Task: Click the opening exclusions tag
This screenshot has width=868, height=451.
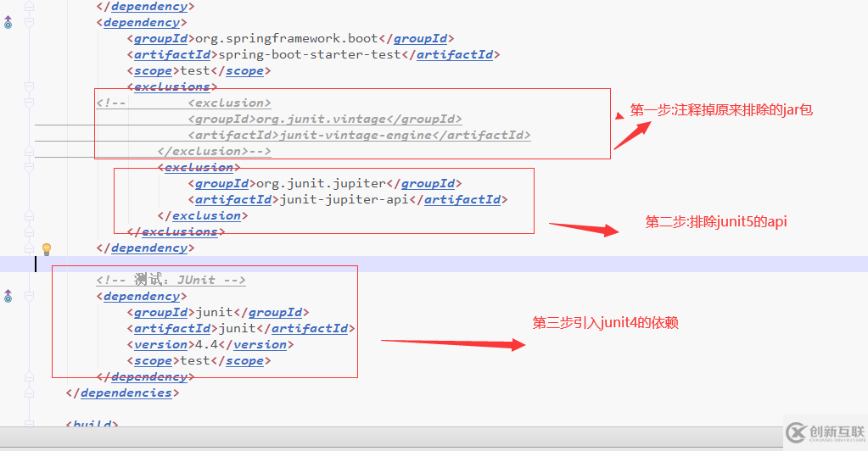Action: click(x=172, y=86)
